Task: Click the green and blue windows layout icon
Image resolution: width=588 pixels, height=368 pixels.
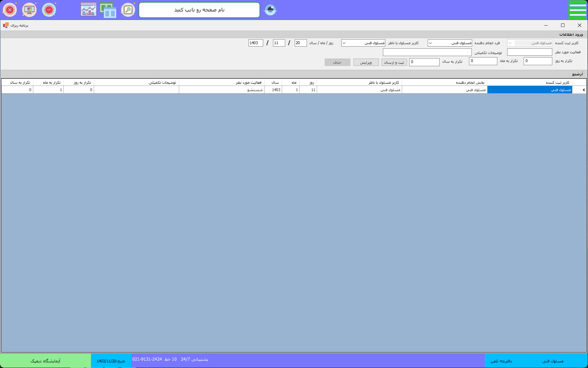Action: 108,10
